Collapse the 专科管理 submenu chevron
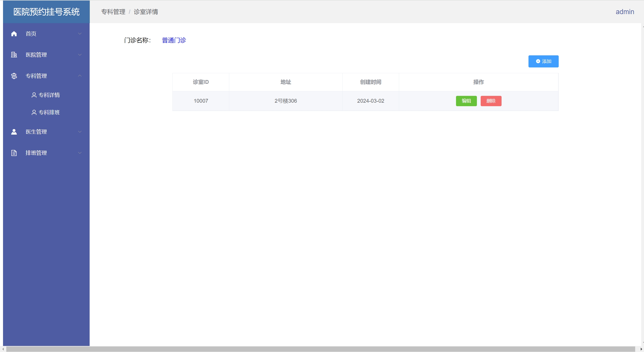 pyautogui.click(x=80, y=76)
